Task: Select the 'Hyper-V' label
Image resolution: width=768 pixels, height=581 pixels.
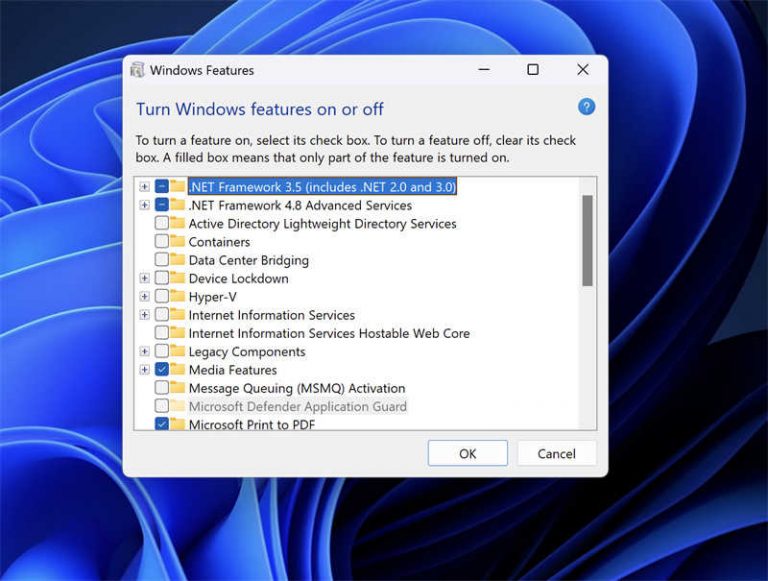Action: pos(213,297)
